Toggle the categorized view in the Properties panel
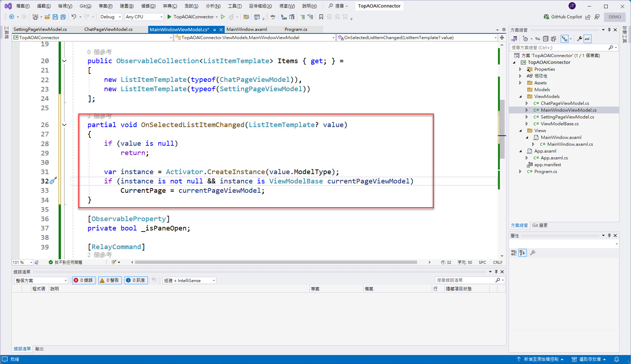The width and height of the screenshot is (631, 364). point(514,253)
